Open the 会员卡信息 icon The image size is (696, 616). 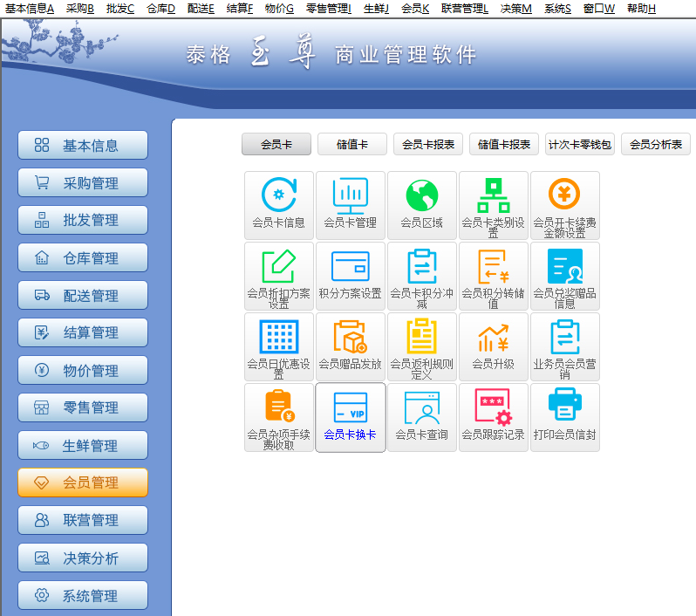tap(278, 196)
